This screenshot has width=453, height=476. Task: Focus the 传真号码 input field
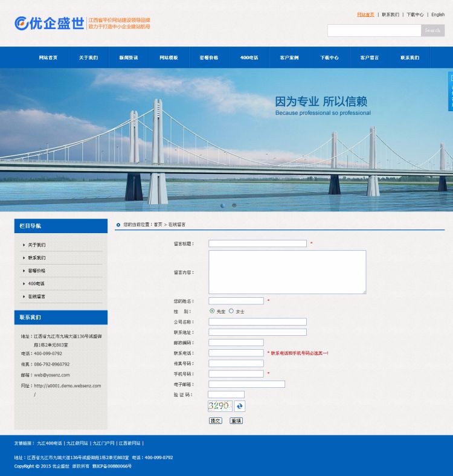[236, 364]
